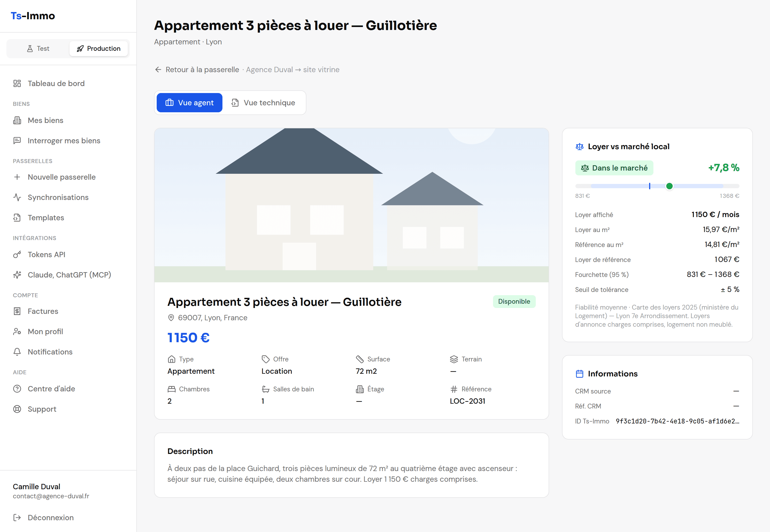
Task: Switch environment to Test
Action: [38, 49]
